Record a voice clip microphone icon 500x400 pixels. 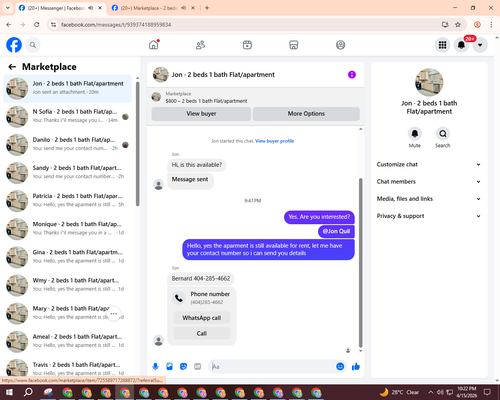click(x=155, y=367)
